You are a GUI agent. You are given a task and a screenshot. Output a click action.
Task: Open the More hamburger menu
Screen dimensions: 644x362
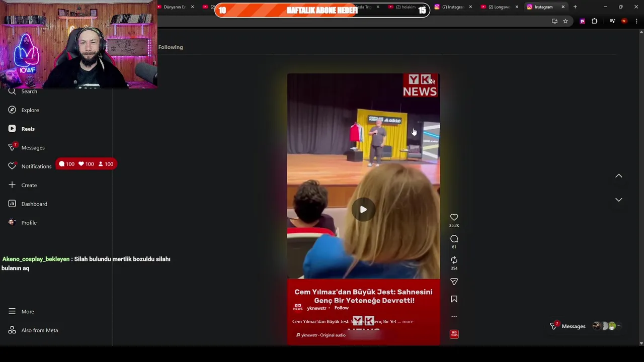tap(21, 311)
